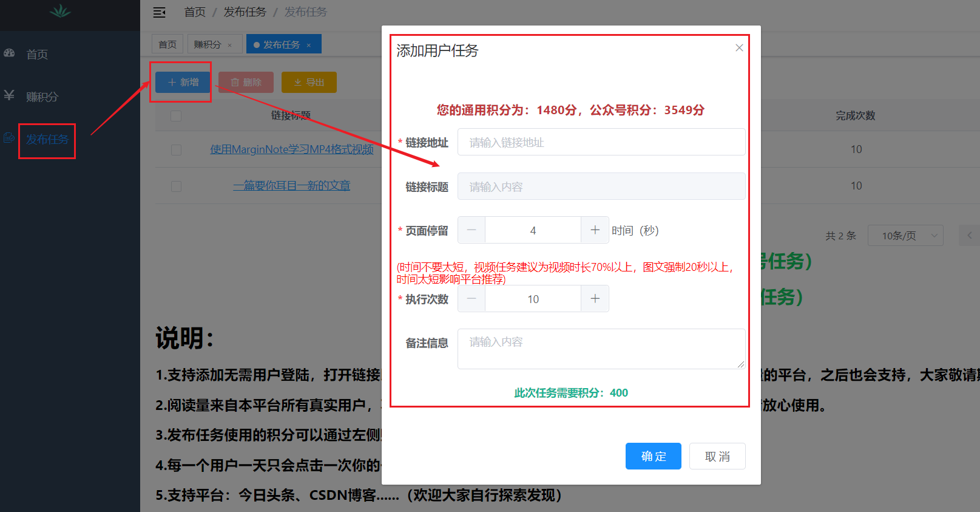Close the 发布任务 tab with its x
Image resolution: width=980 pixels, height=512 pixels.
pyautogui.click(x=309, y=45)
